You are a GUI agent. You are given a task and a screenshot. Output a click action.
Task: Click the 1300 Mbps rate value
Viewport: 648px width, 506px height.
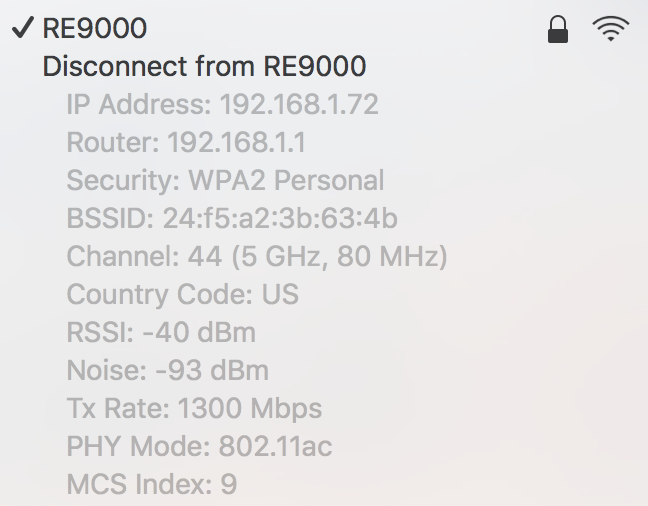250,409
